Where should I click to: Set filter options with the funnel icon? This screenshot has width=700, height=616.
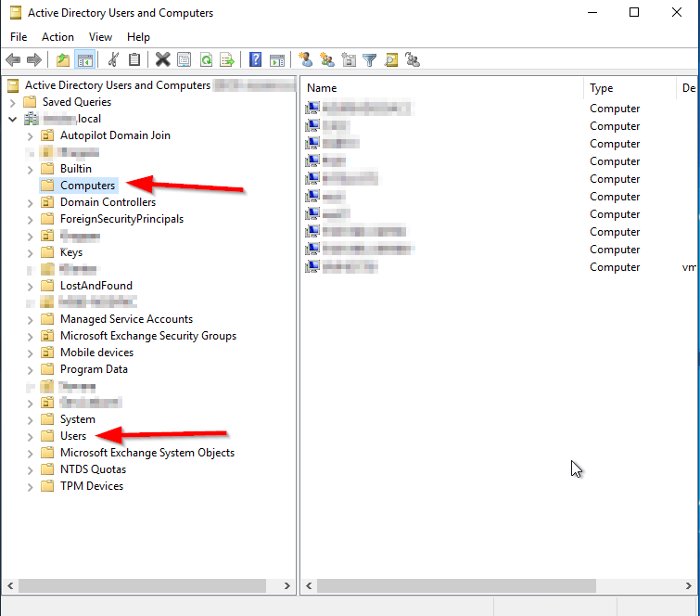pos(370,59)
